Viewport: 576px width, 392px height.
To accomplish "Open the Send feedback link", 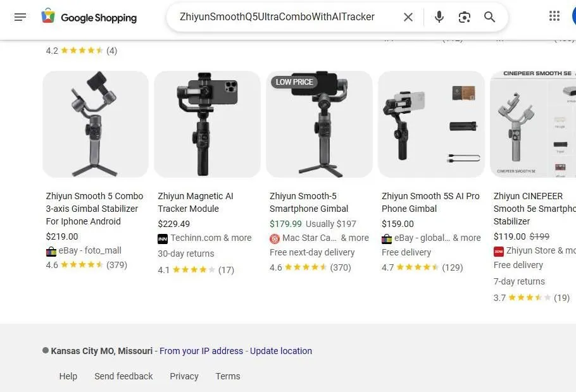I will click(x=123, y=376).
